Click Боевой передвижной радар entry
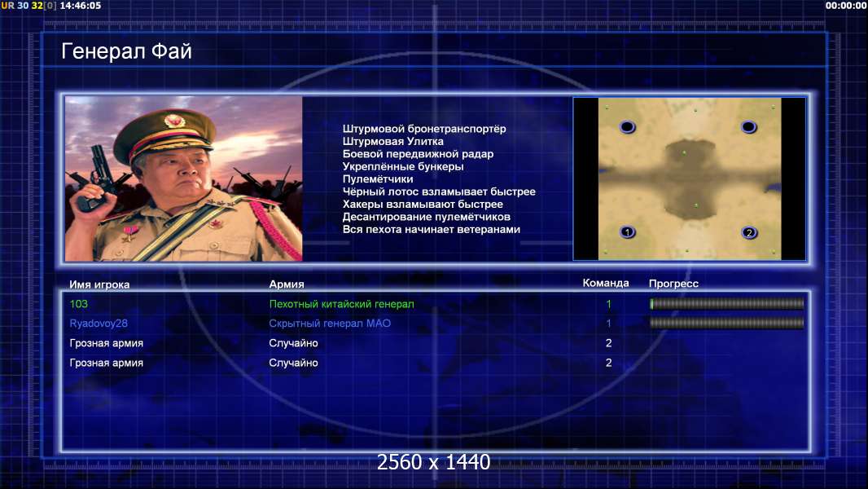 pos(418,154)
